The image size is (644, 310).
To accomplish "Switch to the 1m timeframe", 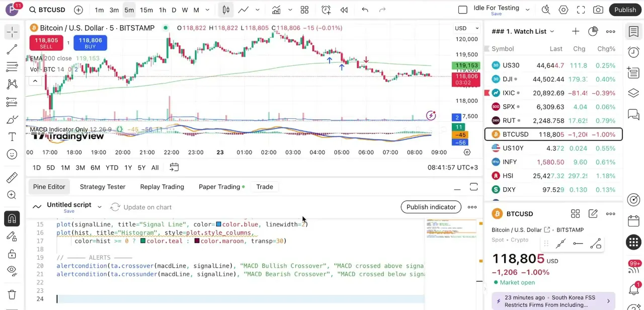I will [x=99, y=10].
